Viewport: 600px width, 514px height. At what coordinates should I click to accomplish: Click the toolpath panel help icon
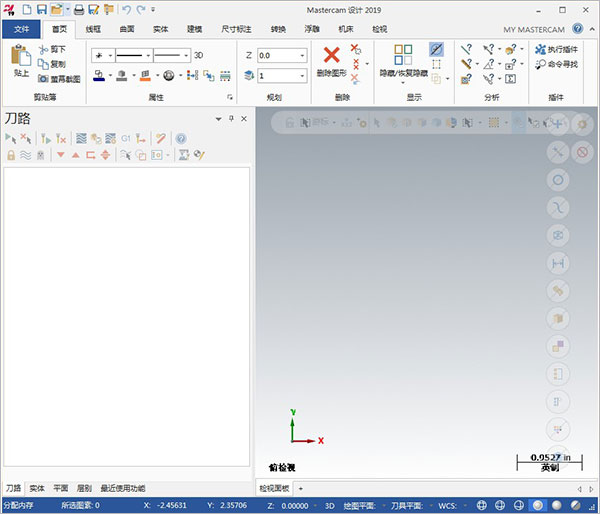point(181,139)
